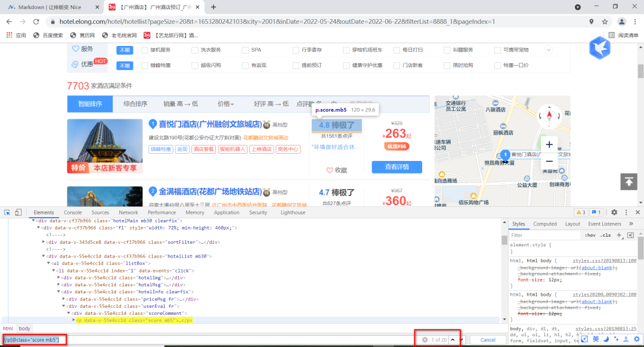Open 喜悦门酒店(广州融创文旅城店) hotel link
This screenshot has height=347, width=644.
210,124
